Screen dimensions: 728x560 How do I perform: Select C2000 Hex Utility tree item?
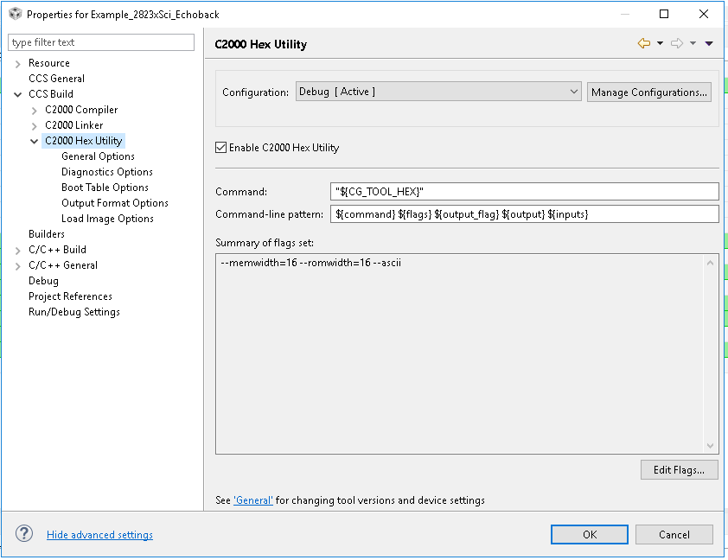(x=84, y=141)
